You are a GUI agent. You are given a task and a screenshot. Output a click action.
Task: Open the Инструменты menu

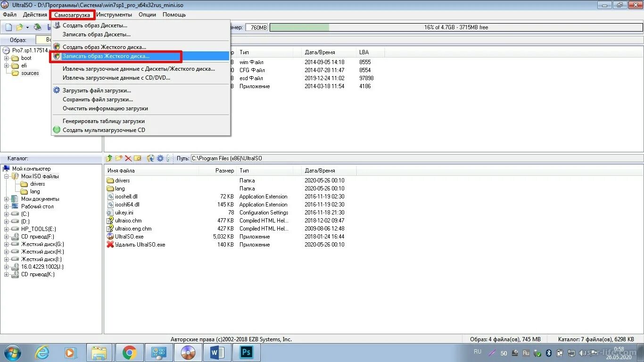pos(114,15)
